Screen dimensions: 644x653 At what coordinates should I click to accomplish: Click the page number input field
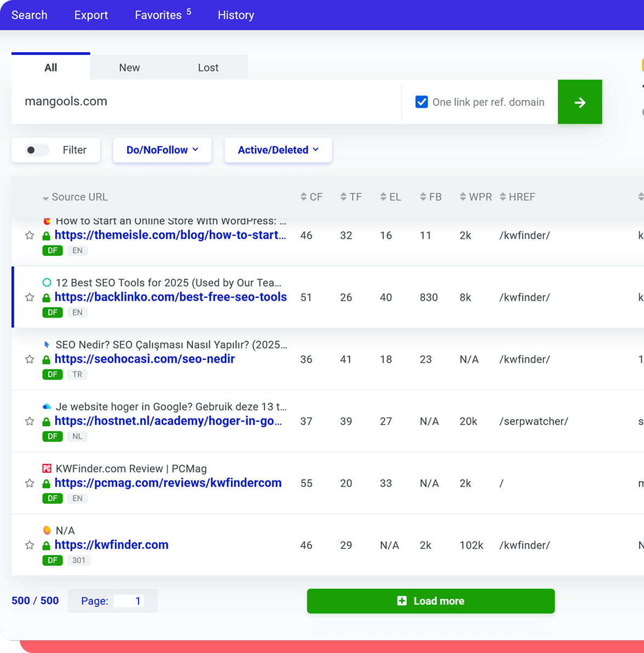[x=129, y=601]
